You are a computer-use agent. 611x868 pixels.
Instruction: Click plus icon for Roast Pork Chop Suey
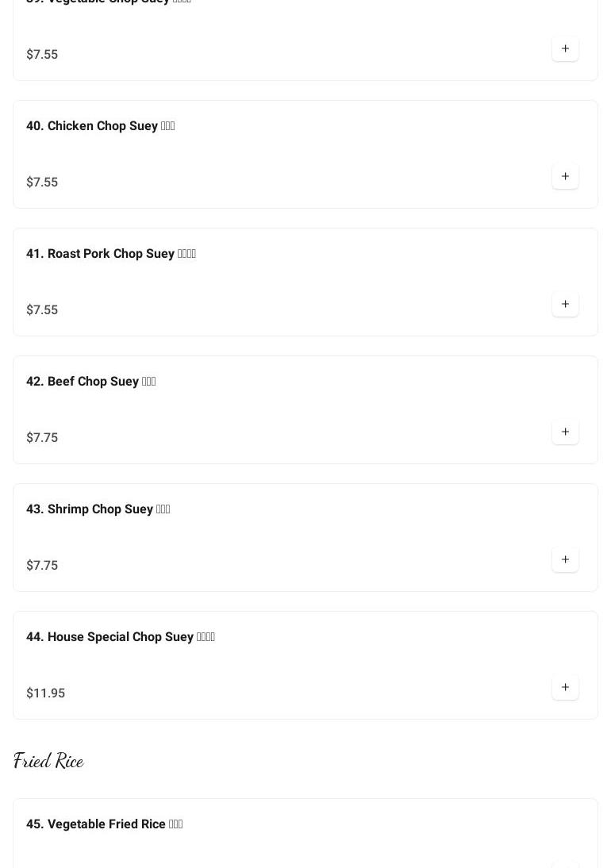565,305
